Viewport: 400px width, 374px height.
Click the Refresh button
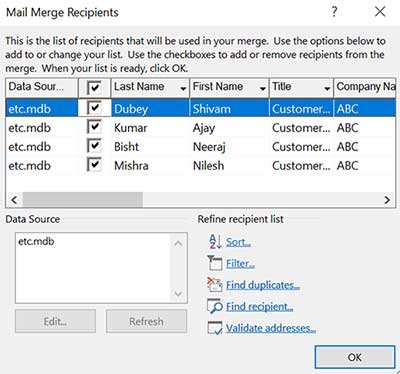click(146, 321)
